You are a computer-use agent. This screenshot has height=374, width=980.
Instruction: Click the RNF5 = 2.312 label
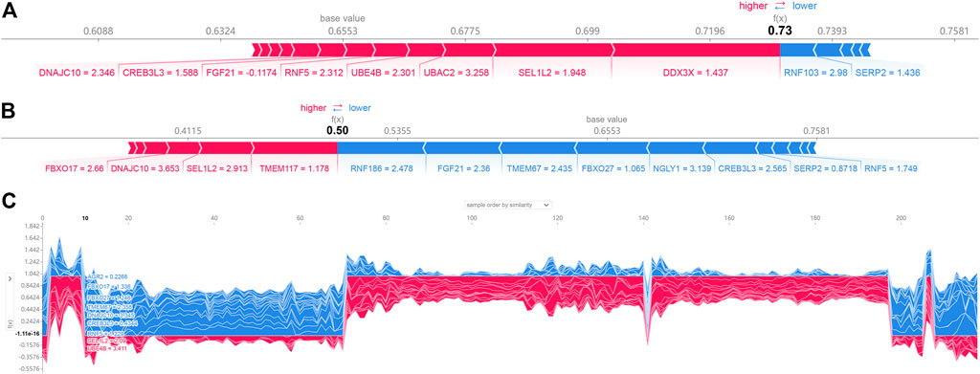(x=315, y=73)
